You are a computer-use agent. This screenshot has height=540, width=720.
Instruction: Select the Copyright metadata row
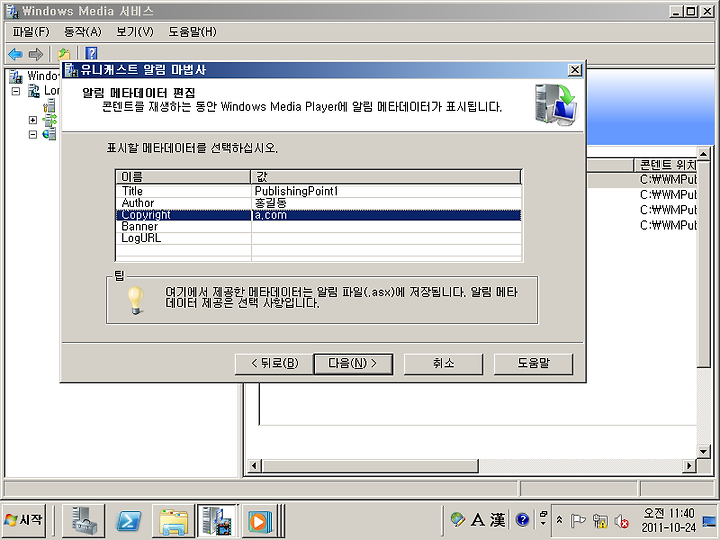coord(318,215)
